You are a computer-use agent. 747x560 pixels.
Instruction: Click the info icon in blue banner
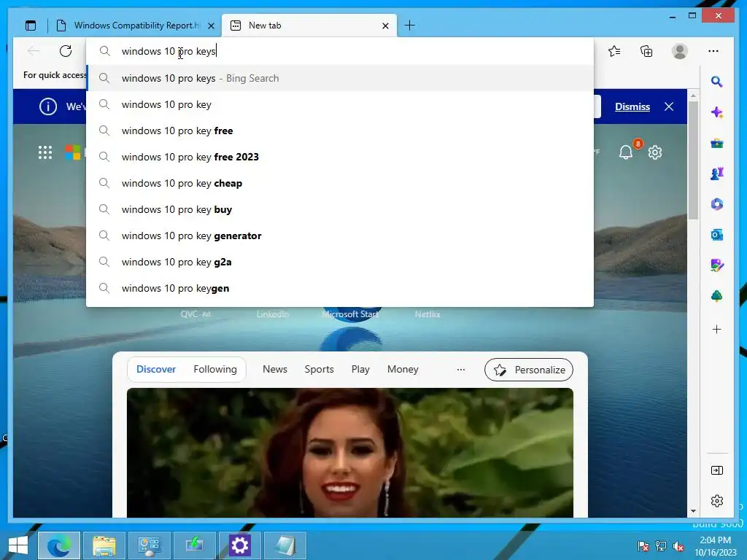(47, 106)
